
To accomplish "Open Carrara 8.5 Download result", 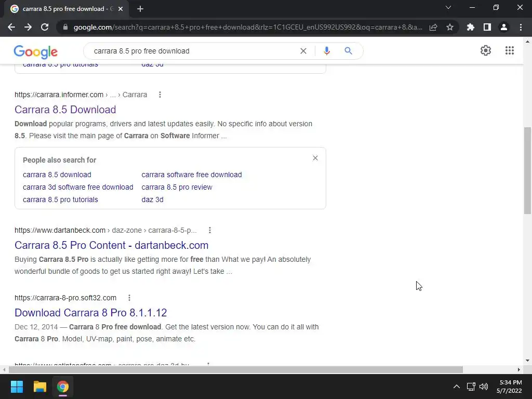I will click(65, 110).
